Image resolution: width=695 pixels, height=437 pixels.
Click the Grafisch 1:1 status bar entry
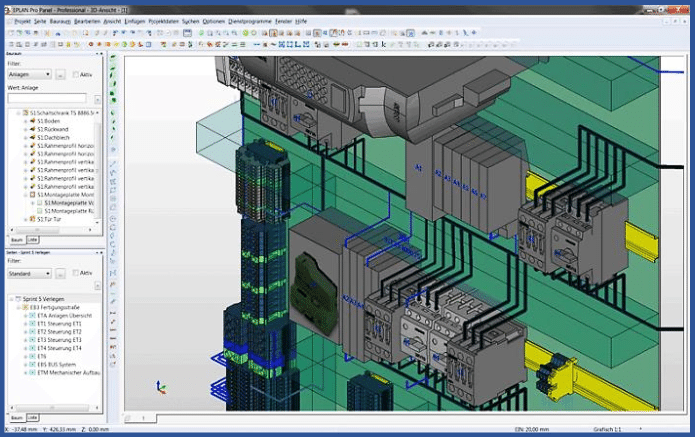[x=607, y=429]
